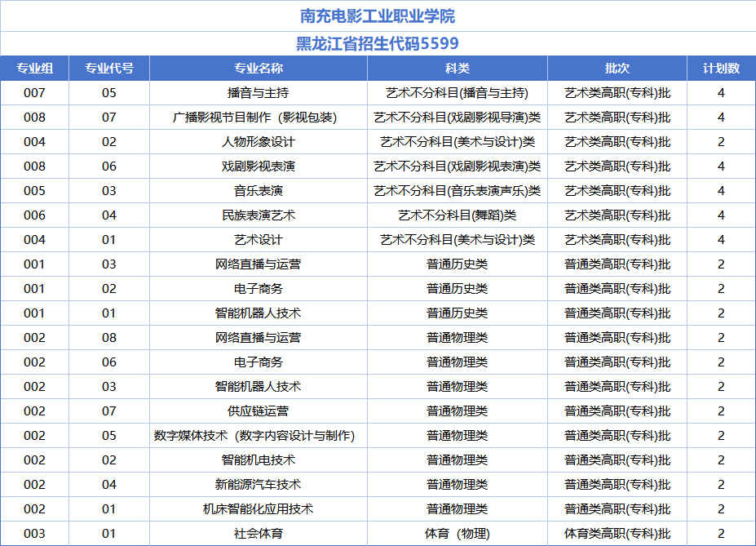Click the 体育类高职(专科)批 batch cell

617,534
